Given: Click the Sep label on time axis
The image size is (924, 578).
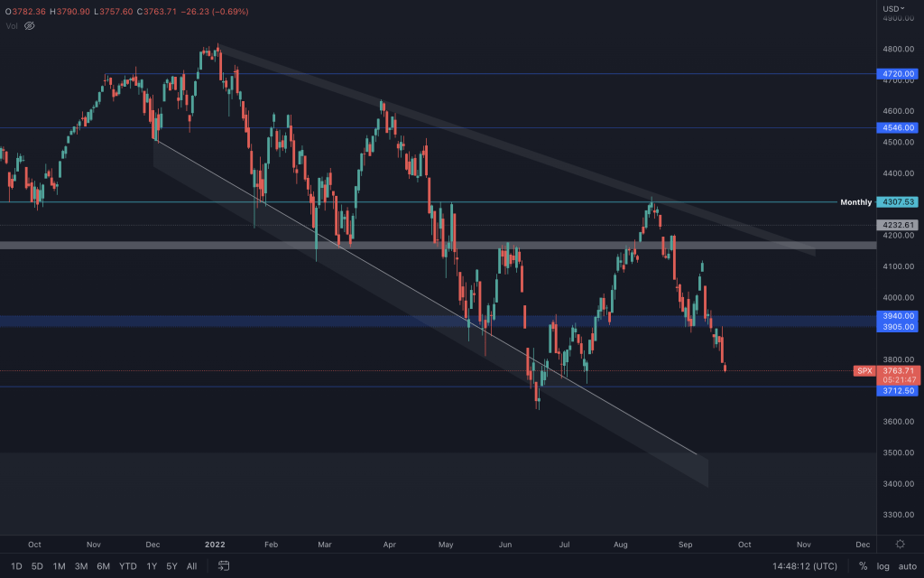Looking at the screenshot, I should (x=685, y=545).
